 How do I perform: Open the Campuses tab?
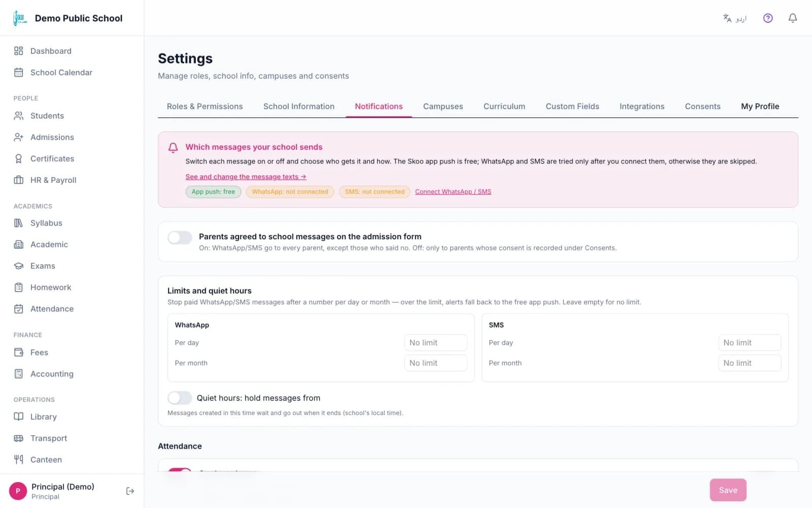(x=443, y=106)
